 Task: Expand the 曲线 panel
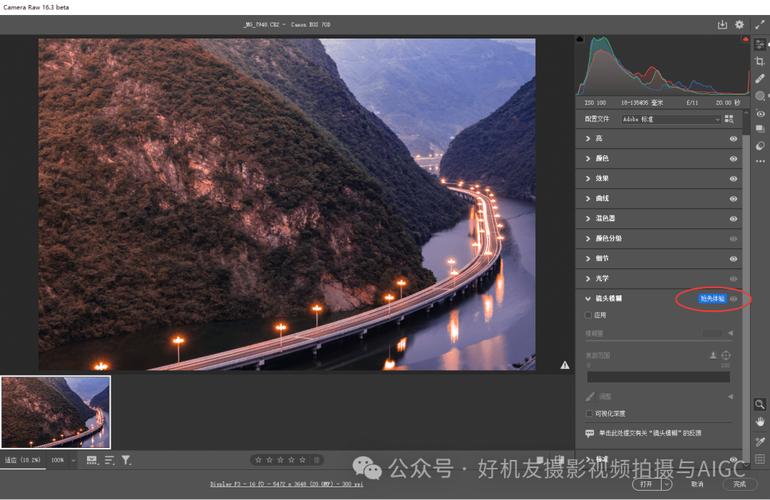pos(588,198)
